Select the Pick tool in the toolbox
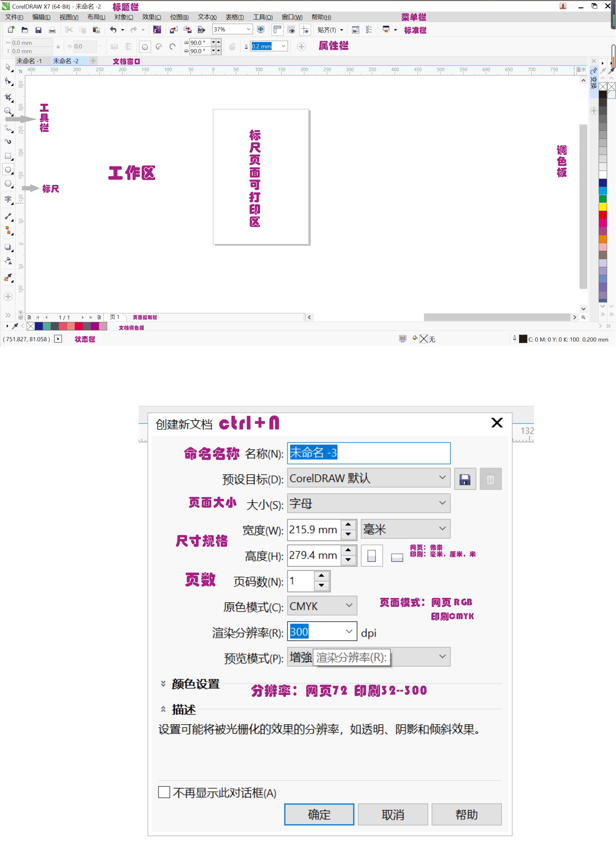 (8, 69)
